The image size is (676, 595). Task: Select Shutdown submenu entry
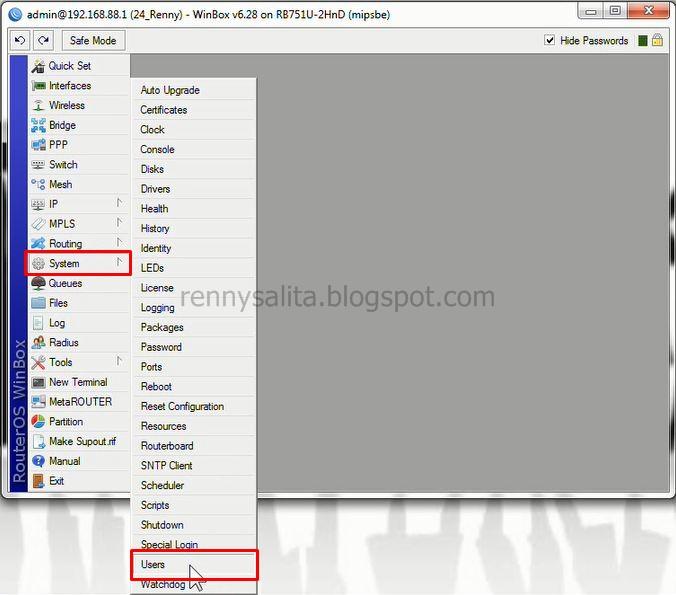(x=194, y=526)
